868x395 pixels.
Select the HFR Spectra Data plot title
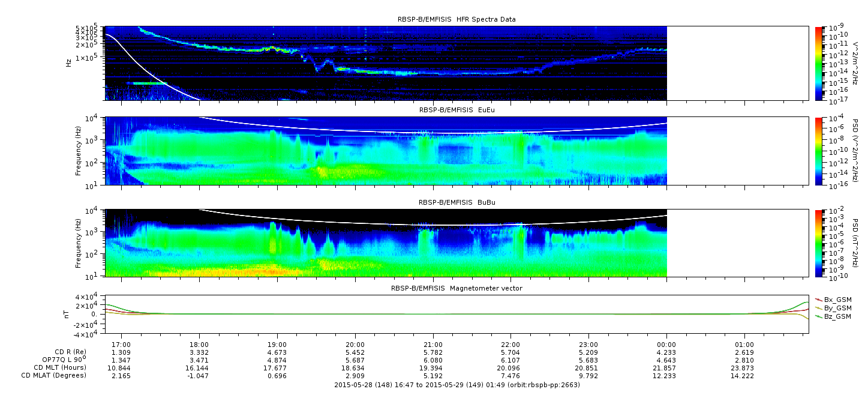(x=456, y=19)
